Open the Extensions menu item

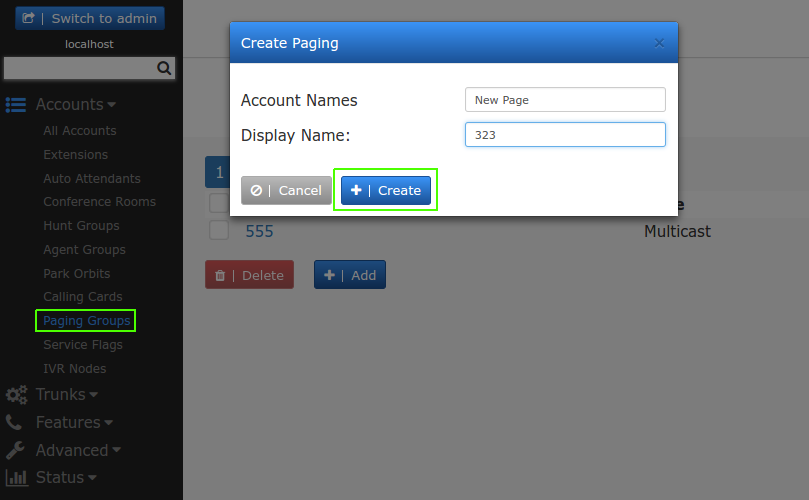[x=75, y=155]
